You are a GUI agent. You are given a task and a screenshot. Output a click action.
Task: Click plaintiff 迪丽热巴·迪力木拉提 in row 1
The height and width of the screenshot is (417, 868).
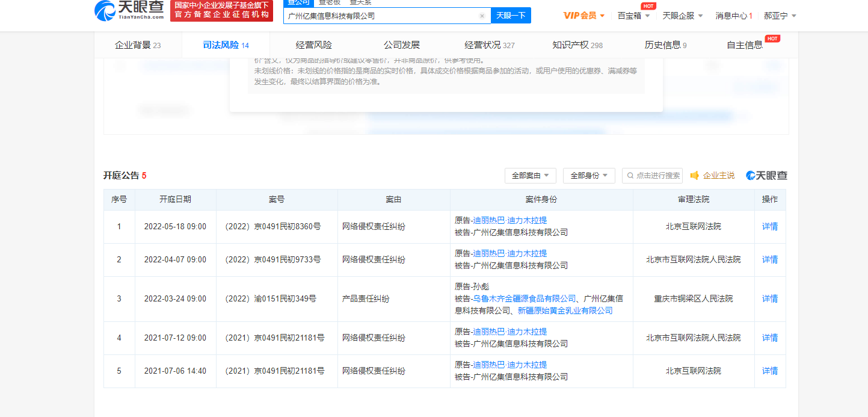pyautogui.click(x=510, y=220)
